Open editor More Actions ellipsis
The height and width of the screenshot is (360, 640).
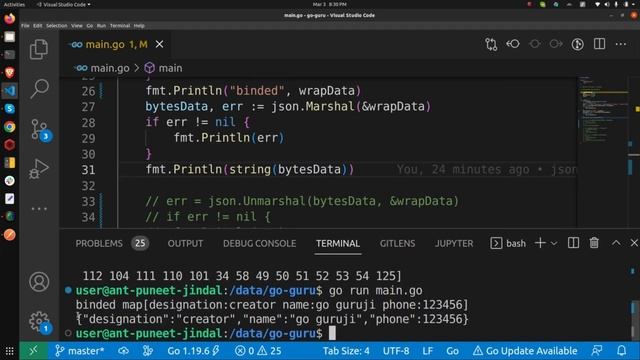click(x=620, y=44)
